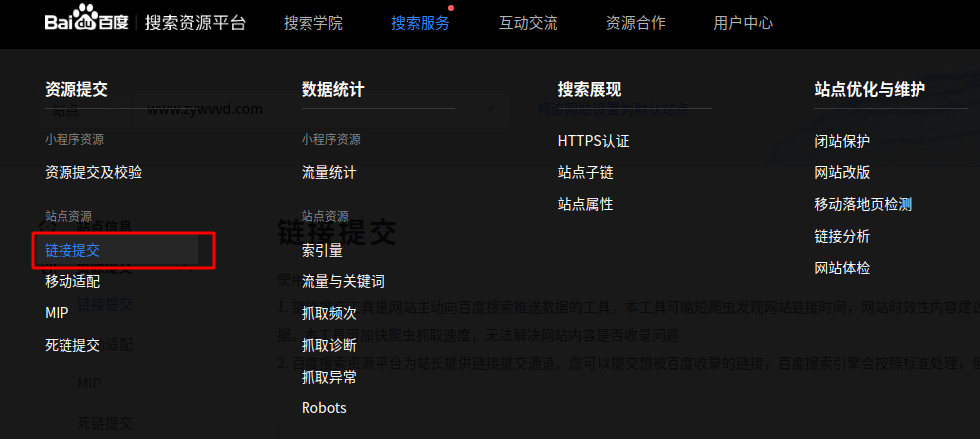Click 移动落地页检测 link
The width and height of the screenshot is (980, 439).
pos(862,204)
